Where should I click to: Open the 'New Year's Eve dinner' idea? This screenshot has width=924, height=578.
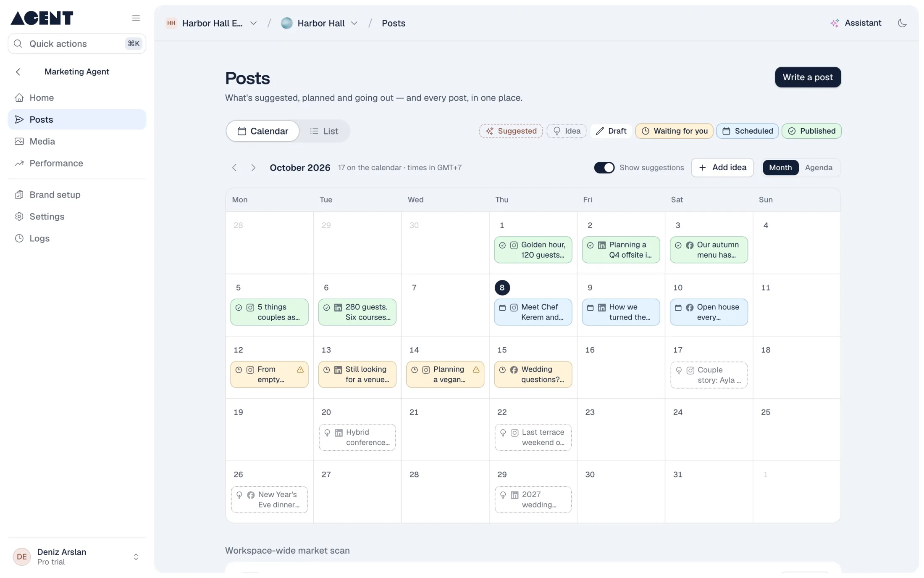pos(269,499)
